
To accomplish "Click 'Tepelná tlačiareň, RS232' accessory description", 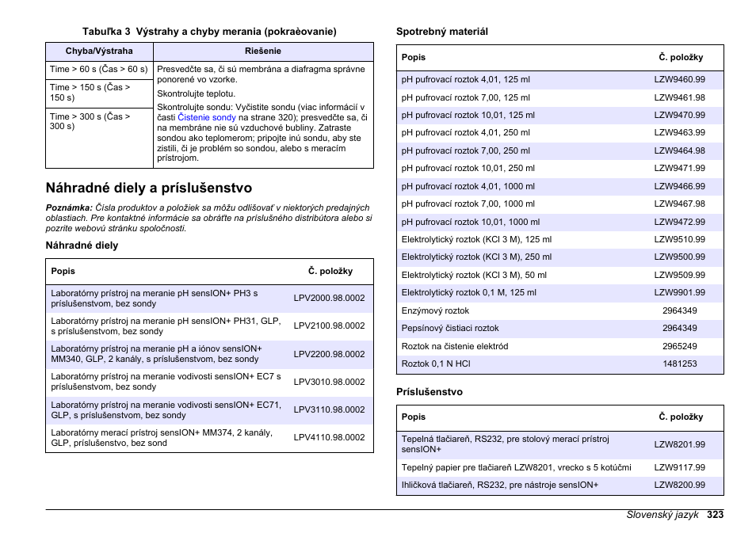I will 506,444.
